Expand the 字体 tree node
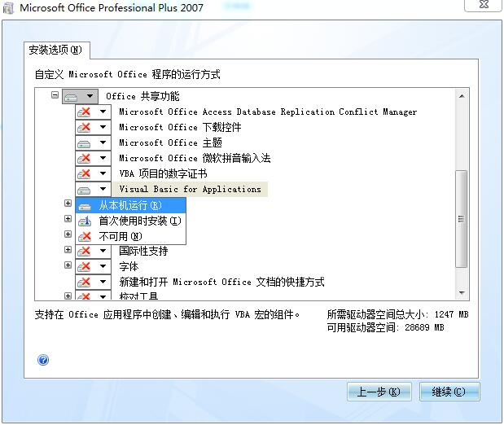 click(68, 265)
